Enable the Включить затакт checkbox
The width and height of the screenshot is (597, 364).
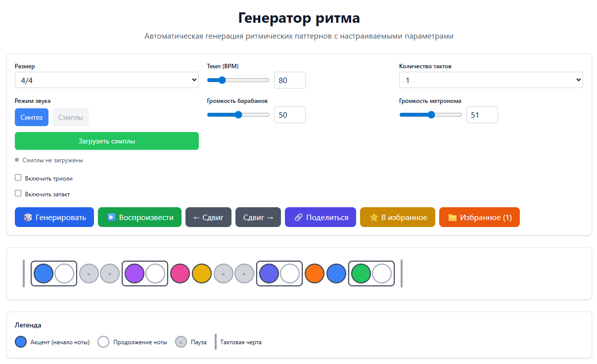[18, 193]
